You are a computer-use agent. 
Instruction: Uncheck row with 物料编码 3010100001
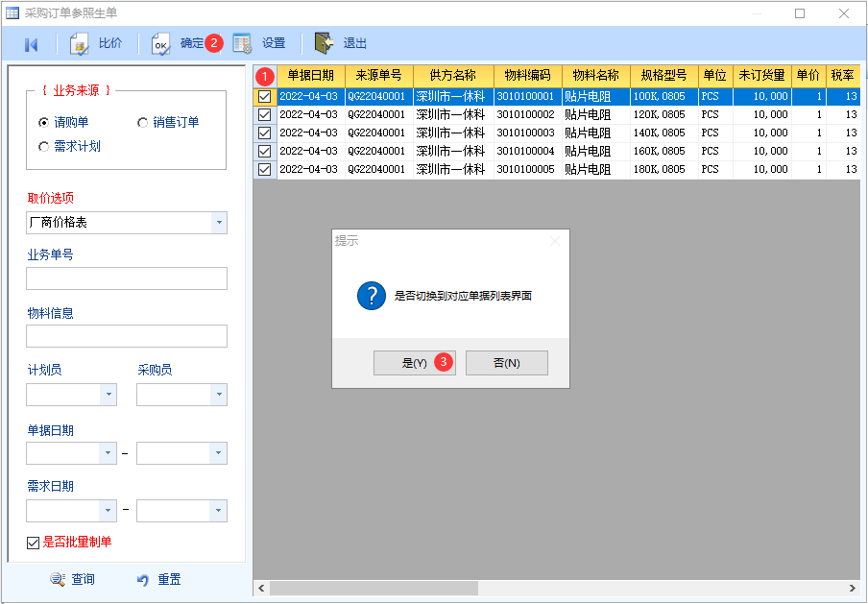tap(265, 96)
